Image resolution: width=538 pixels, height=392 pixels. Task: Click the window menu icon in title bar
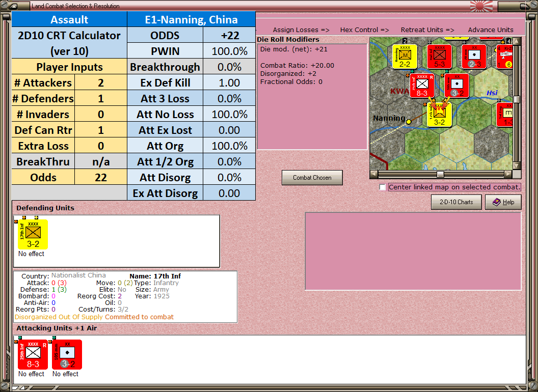coord(14,6)
